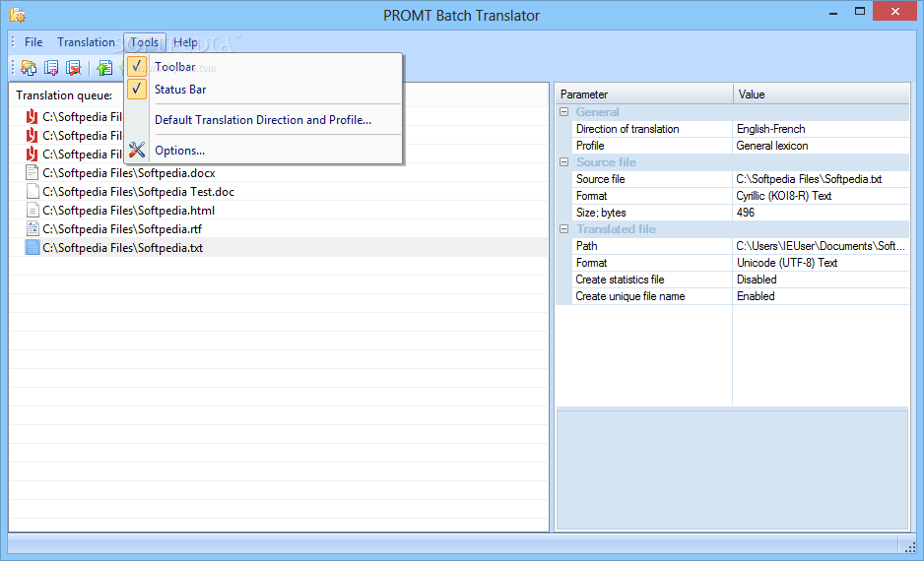Screen dimensions: 924x561
Task: Click the toolbar drag handle beside Add folder
Action: [x=13, y=68]
